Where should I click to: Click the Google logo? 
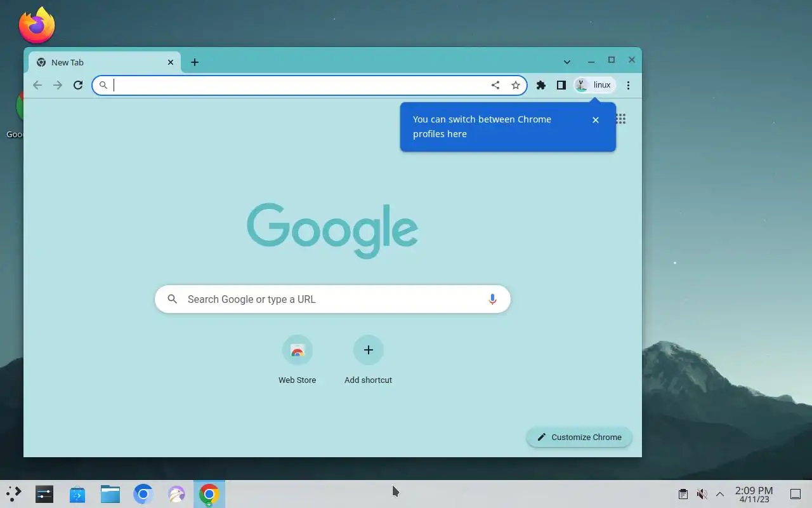[x=332, y=231]
